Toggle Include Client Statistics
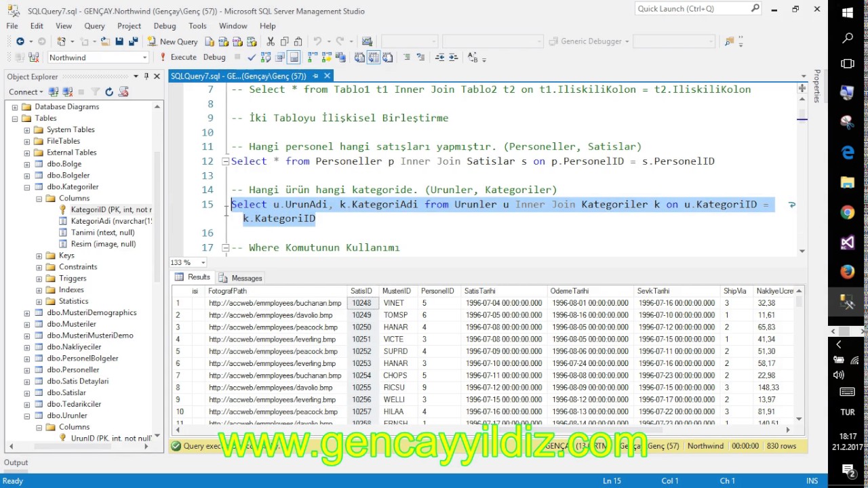Image resolution: width=868 pixels, height=488 pixels. point(340,58)
